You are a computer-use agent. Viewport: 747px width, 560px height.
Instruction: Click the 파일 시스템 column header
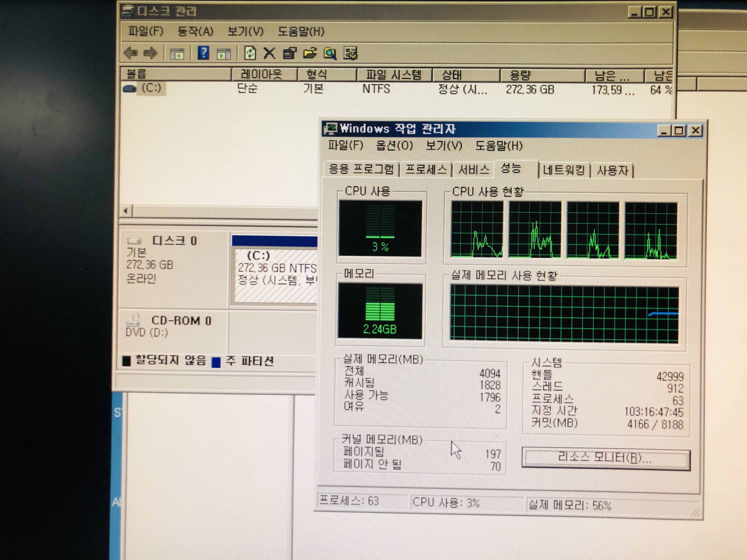tap(394, 74)
